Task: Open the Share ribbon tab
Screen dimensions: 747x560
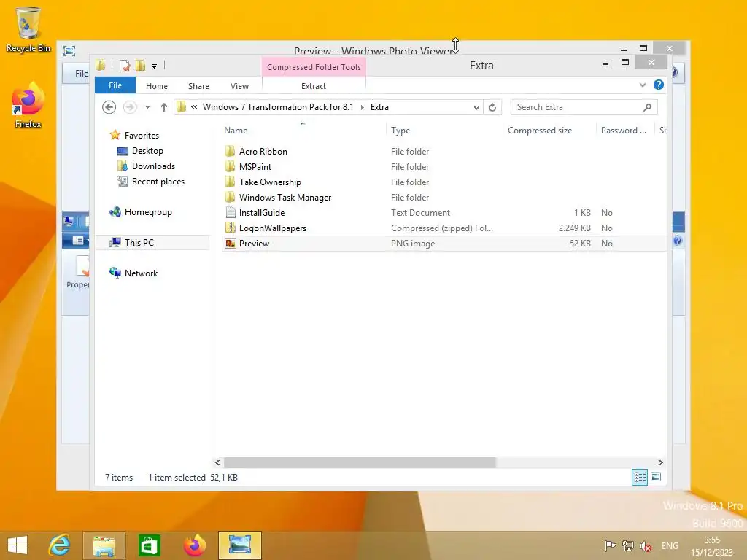Action: (x=198, y=86)
